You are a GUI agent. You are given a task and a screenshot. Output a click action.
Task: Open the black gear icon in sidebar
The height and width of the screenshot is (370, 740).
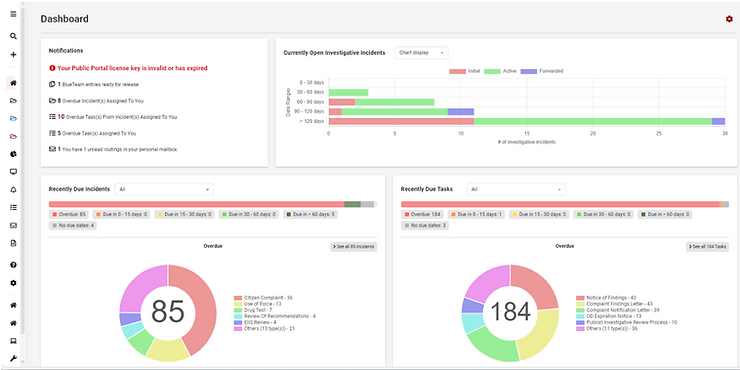tap(13, 283)
